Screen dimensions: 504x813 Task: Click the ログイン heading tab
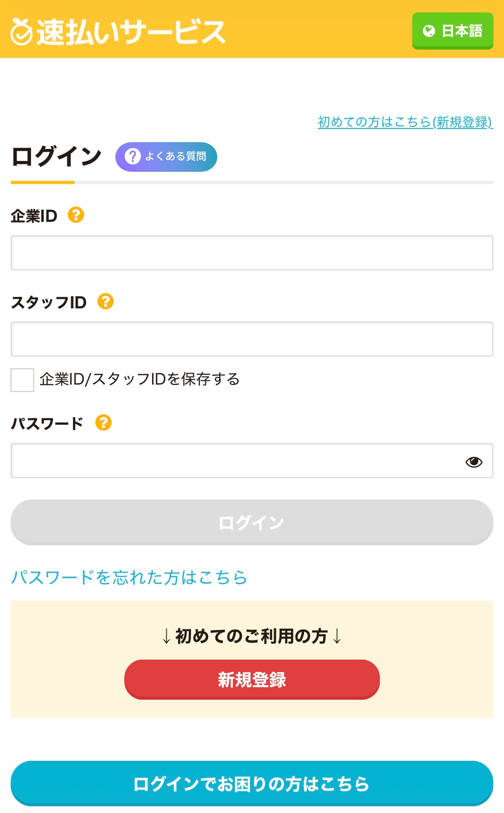point(56,157)
